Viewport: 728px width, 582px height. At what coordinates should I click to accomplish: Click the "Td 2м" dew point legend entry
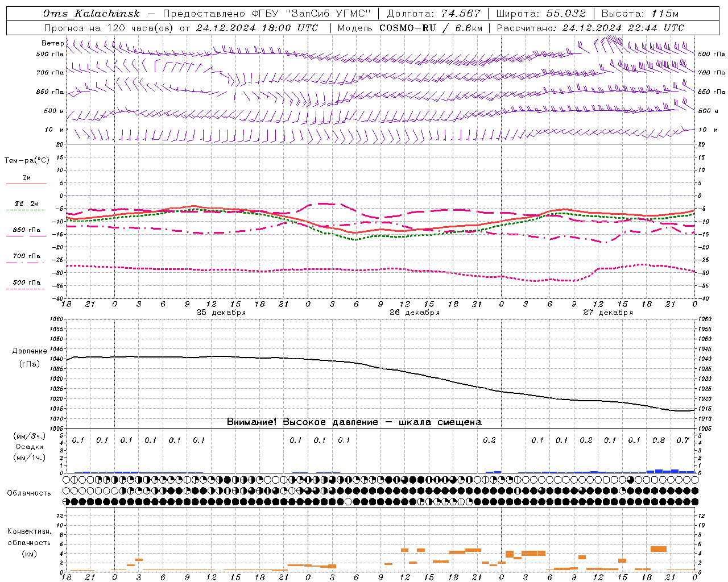(x=27, y=203)
